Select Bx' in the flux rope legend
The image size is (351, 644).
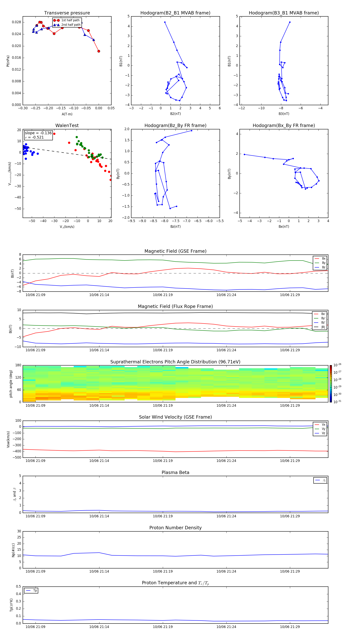[x=320, y=314]
